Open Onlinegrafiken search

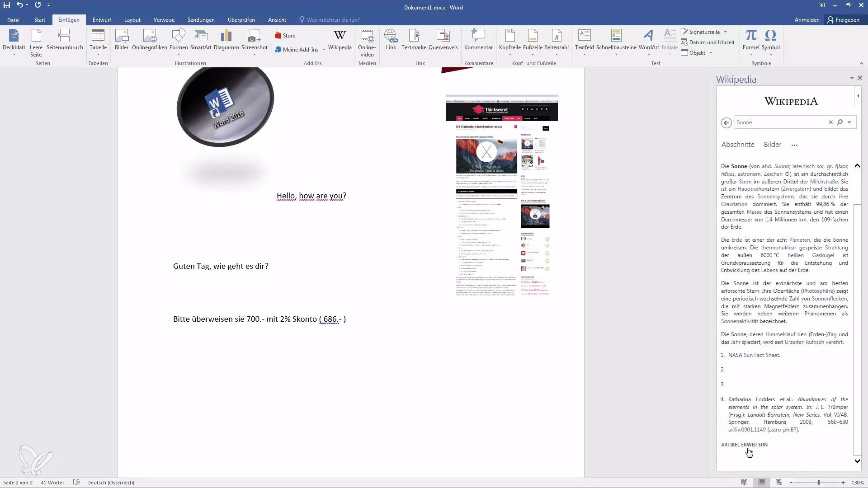pyautogui.click(x=150, y=40)
